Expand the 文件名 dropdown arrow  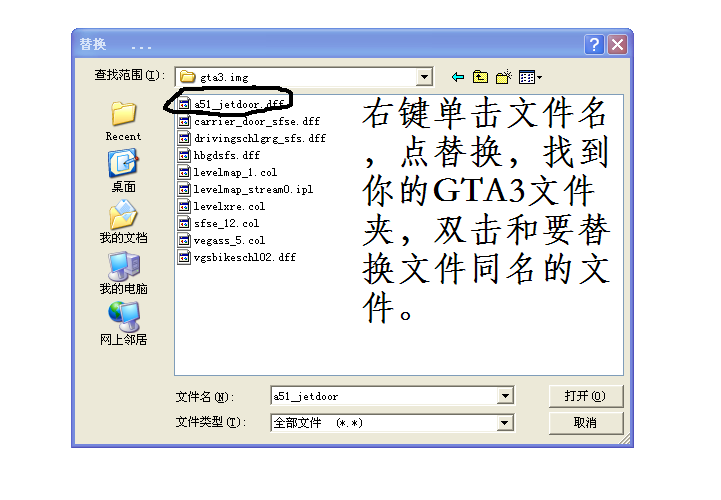coord(506,397)
